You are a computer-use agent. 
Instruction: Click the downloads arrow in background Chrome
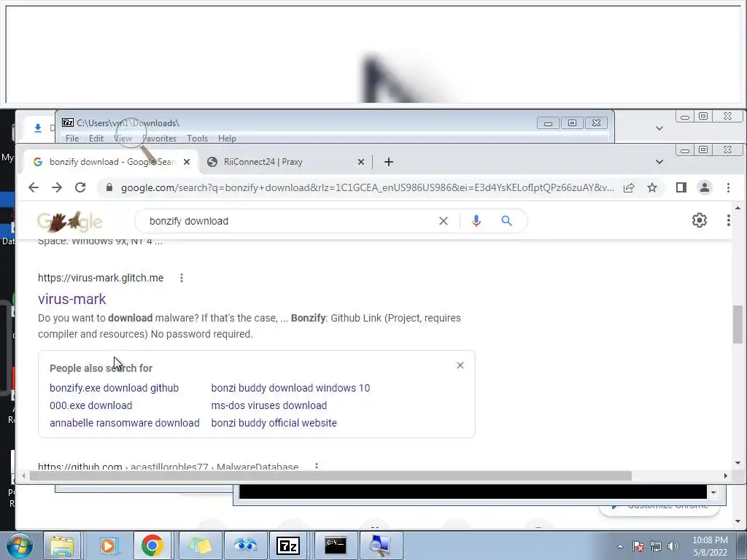pos(38,128)
